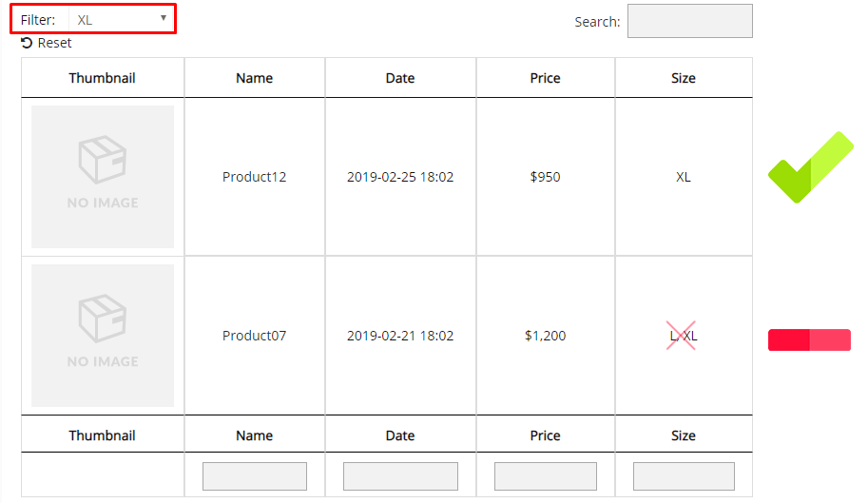Sort by the Price column header
868x503 pixels.
546,78
